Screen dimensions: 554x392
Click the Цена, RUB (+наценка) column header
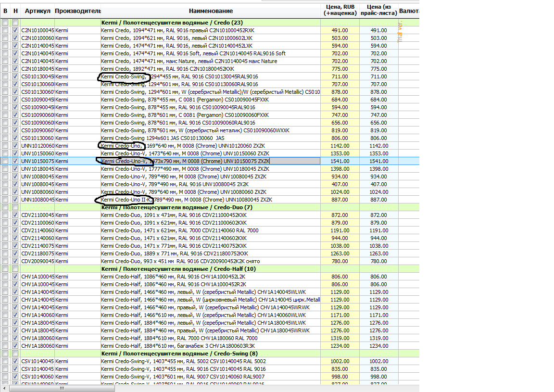(340, 10)
